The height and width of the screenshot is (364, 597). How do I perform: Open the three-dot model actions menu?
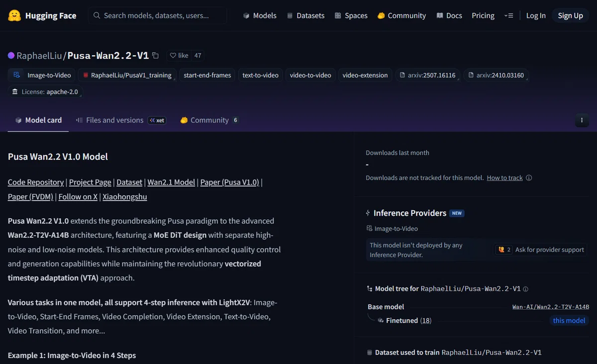pyautogui.click(x=582, y=120)
